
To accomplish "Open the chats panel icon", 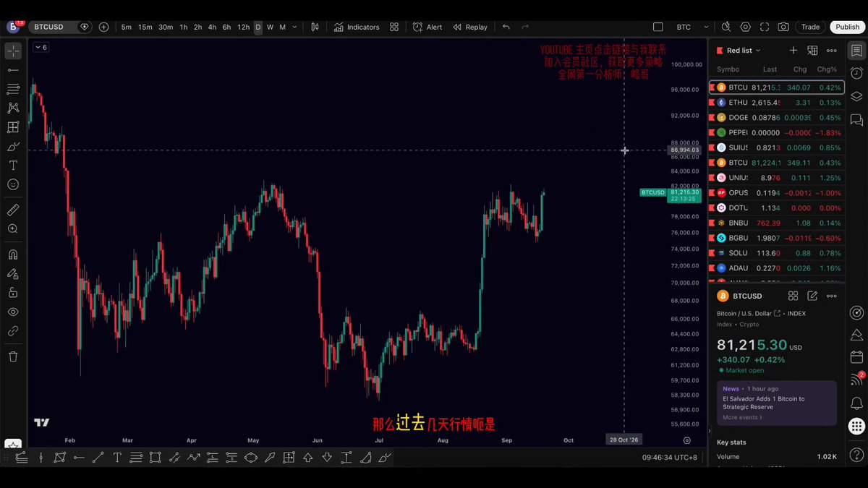I will click(x=856, y=119).
